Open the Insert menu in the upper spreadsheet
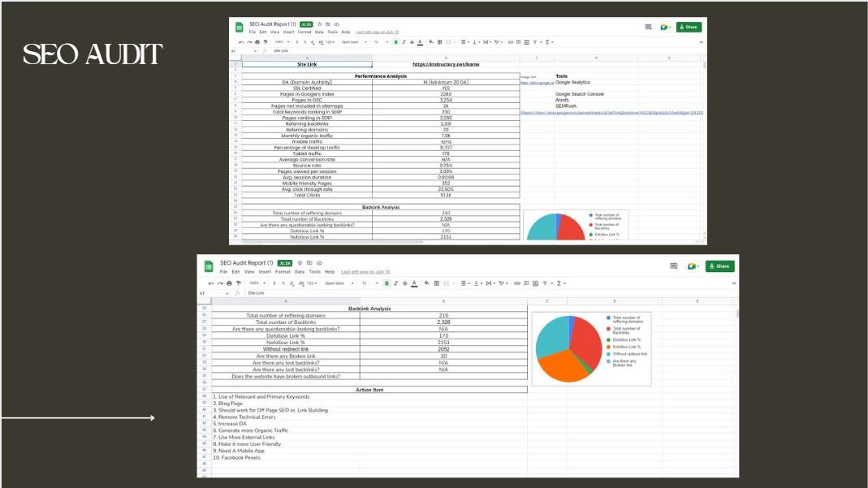This screenshot has width=868, height=488. (x=288, y=32)
